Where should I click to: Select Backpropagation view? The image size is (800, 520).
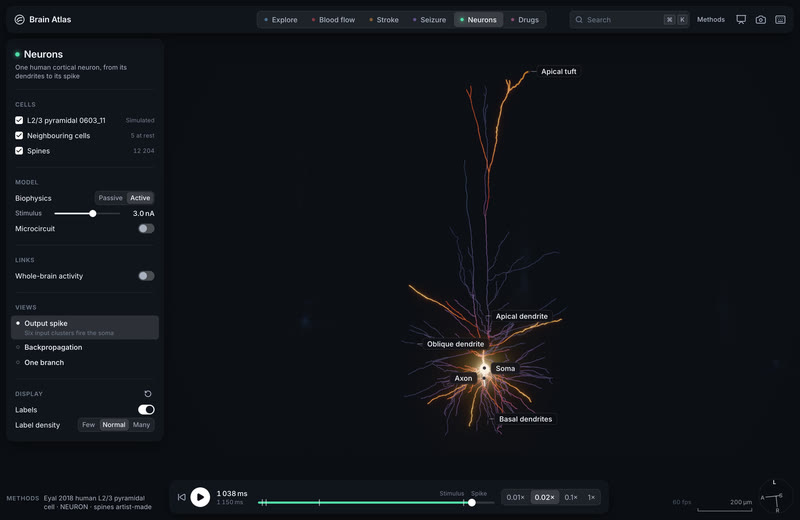click(53, 348)
